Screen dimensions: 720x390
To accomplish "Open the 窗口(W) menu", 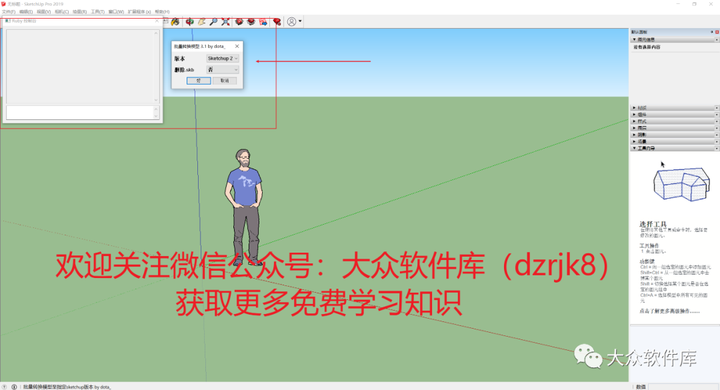I will click(x=116, y=11).
